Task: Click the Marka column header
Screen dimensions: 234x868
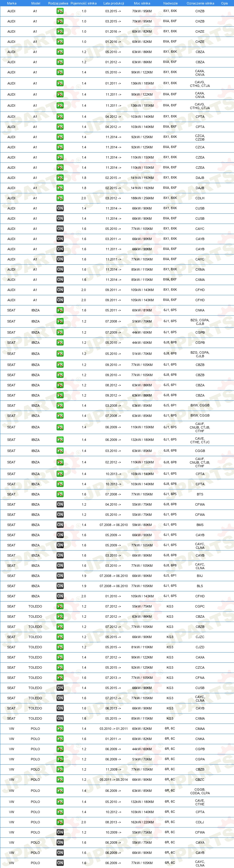Action: point(11,3)
